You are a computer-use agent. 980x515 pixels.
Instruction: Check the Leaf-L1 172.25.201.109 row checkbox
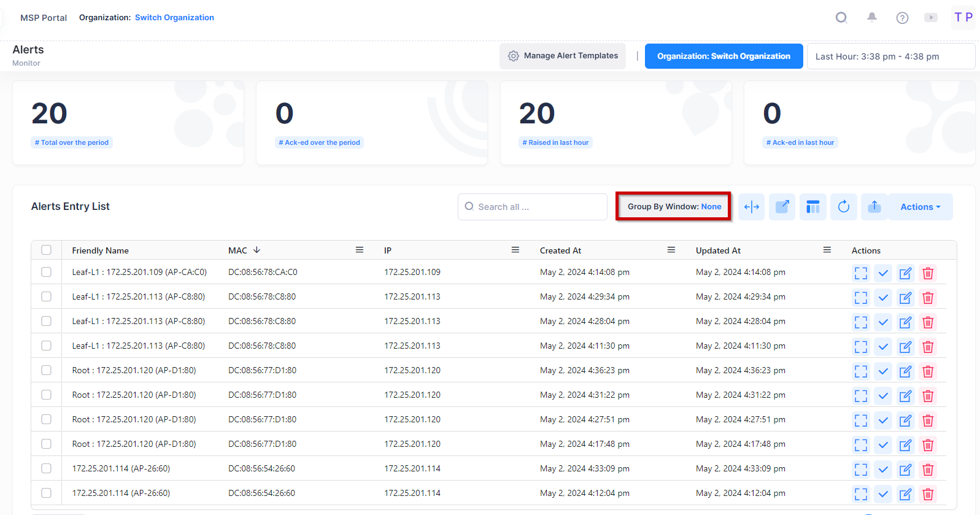47,272
